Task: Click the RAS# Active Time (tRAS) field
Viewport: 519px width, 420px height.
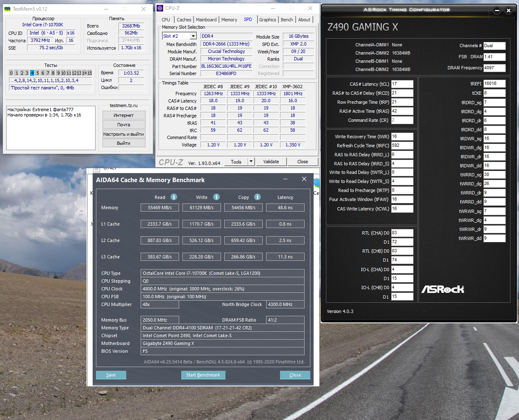Action: (x=402, y=111)
